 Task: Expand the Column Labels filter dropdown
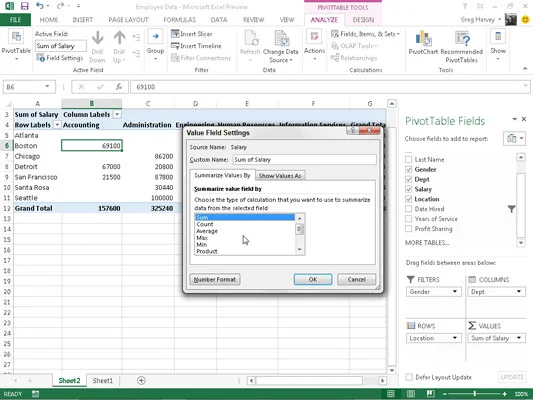117,115
